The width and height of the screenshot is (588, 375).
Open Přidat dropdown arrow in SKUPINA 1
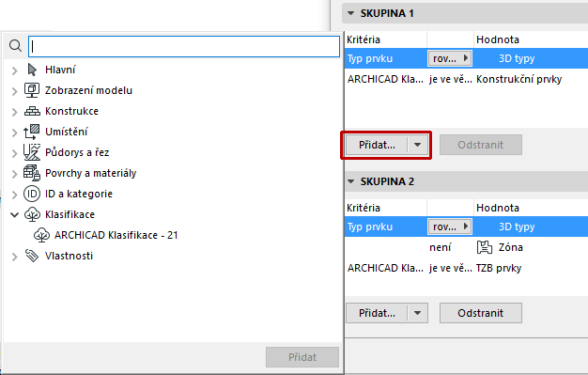tap(418, 145)
